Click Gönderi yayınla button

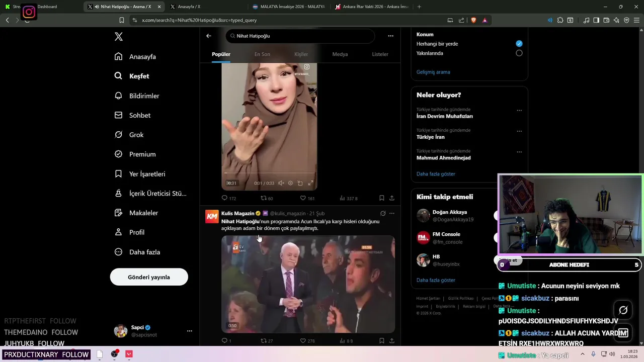click(149, 277)
